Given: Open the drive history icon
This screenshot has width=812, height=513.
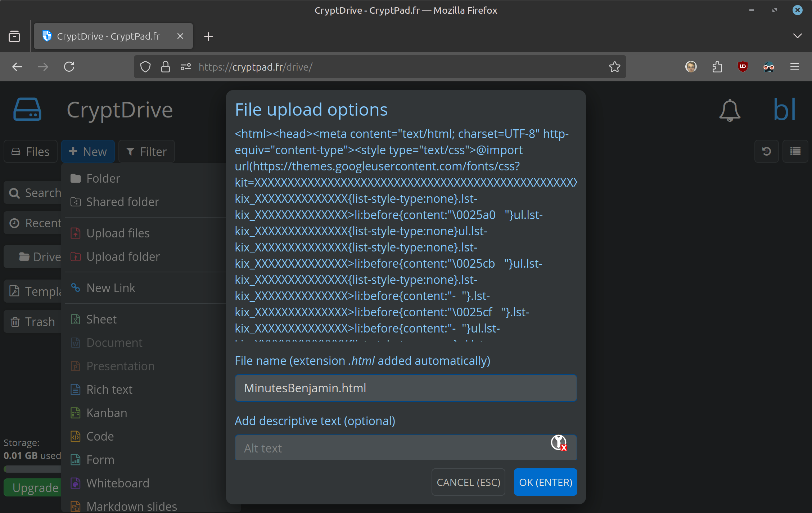Looking at the screenshot, I should 766,151.
